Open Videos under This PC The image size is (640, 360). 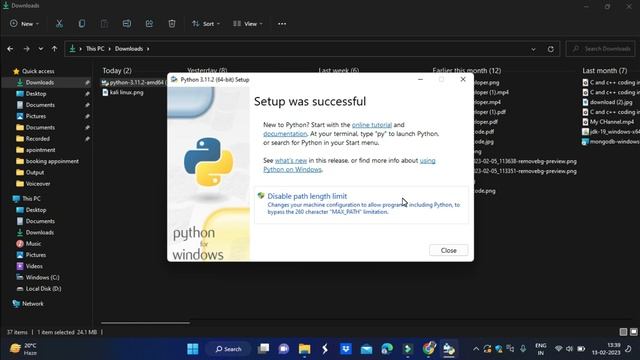tap(34, 266)
